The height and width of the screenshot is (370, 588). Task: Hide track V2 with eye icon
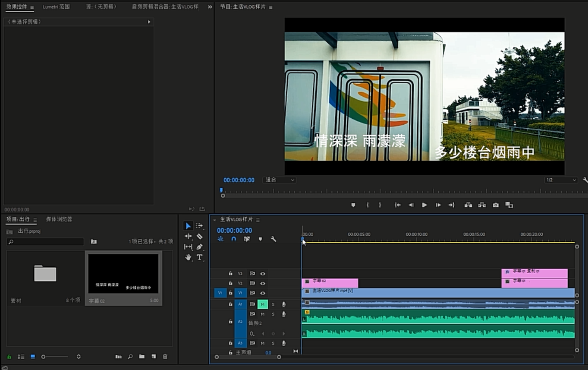coord(263,283)
